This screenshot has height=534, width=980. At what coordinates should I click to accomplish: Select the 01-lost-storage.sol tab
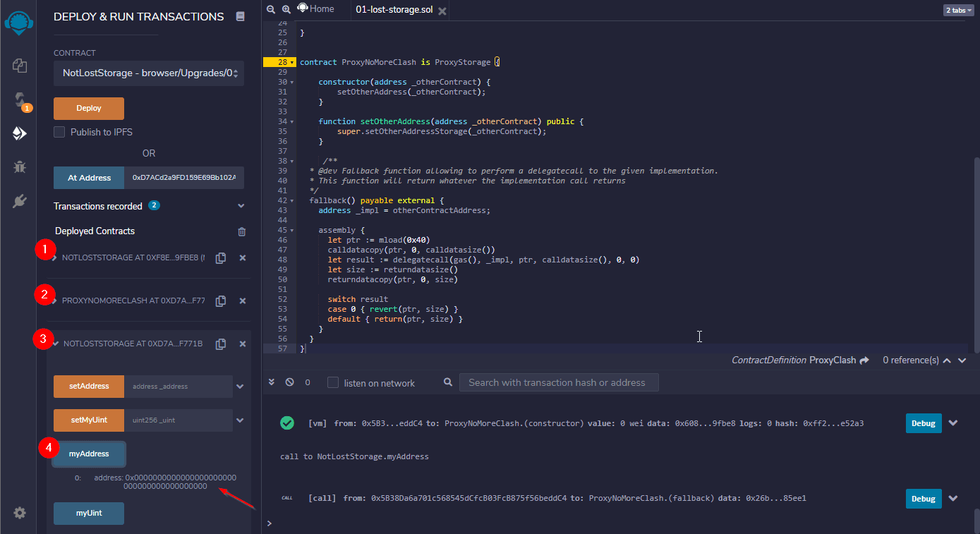[395, 10]
